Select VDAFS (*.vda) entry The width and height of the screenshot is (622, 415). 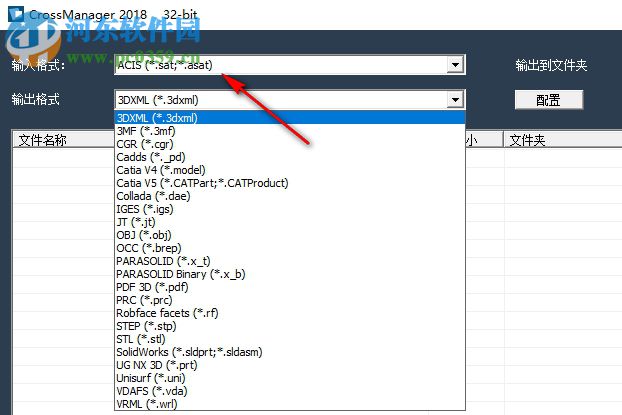[290, 391]
